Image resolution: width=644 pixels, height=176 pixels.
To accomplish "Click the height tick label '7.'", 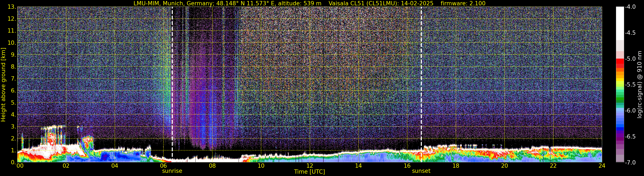I will coord(13,79).
